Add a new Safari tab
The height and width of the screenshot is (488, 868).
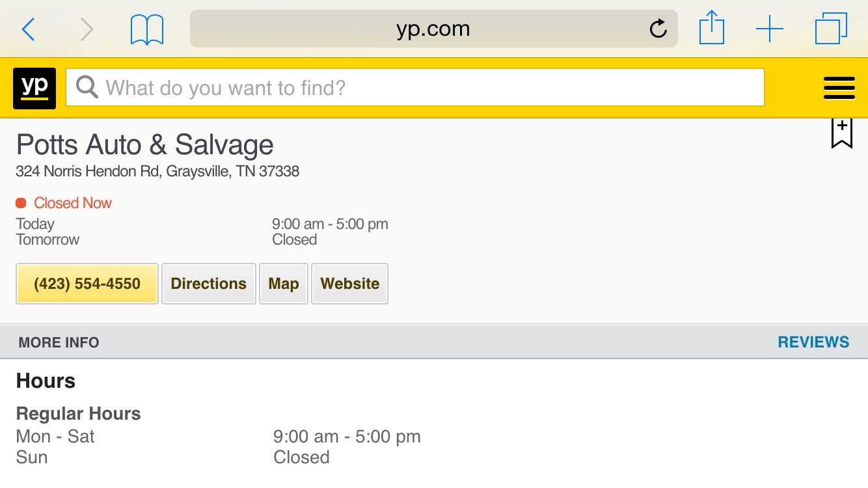(769, 29)
